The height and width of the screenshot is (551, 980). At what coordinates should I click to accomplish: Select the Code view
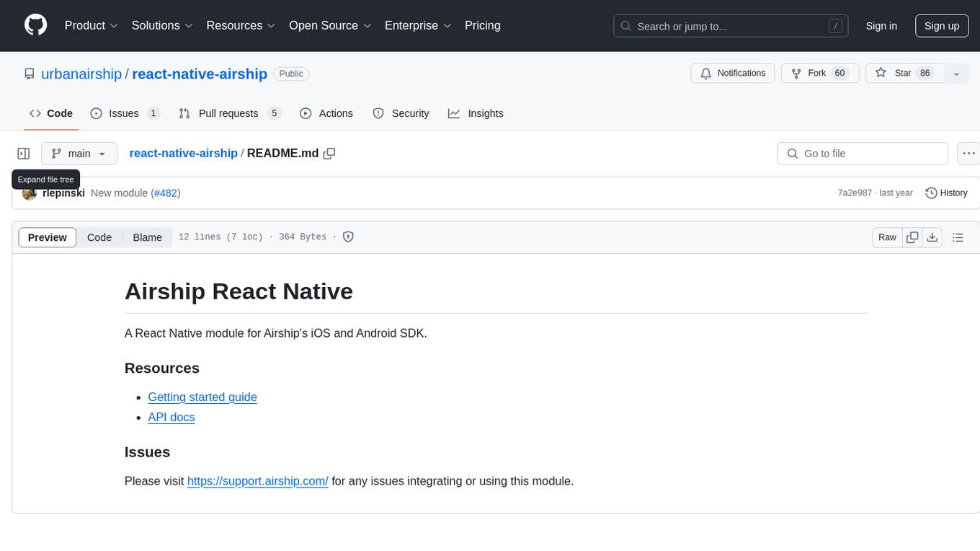(99, 237)
